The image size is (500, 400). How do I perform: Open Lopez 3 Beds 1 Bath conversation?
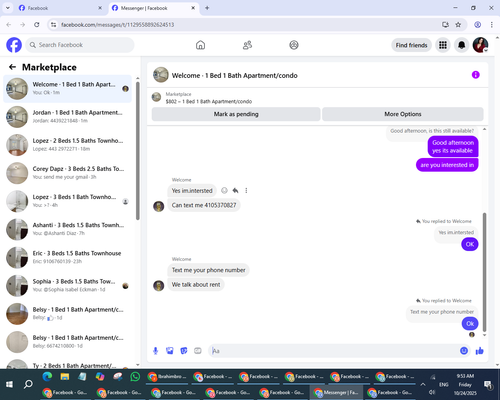[67, 201]
